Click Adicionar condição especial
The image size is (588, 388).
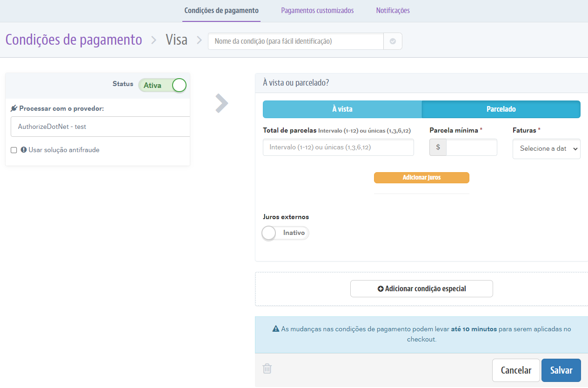[421, 288]
